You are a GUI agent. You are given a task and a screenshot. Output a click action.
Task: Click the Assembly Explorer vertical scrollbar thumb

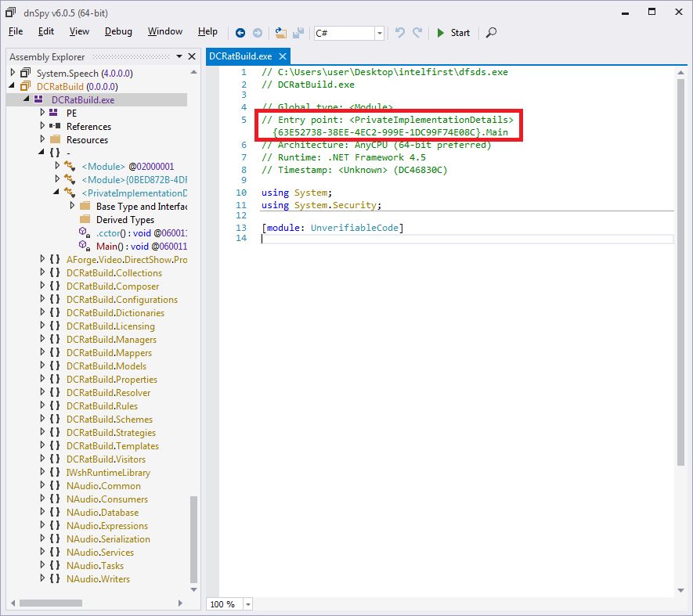tap(193, 539)
